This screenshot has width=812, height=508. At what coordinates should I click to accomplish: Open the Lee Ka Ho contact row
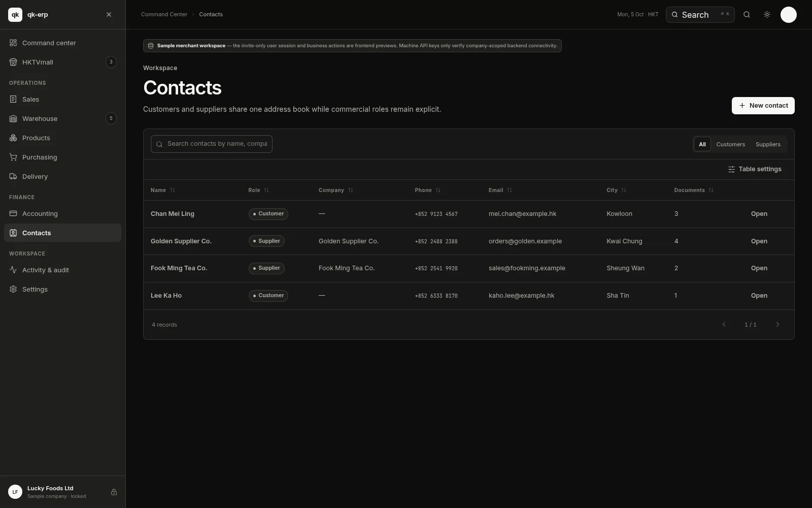759,296
